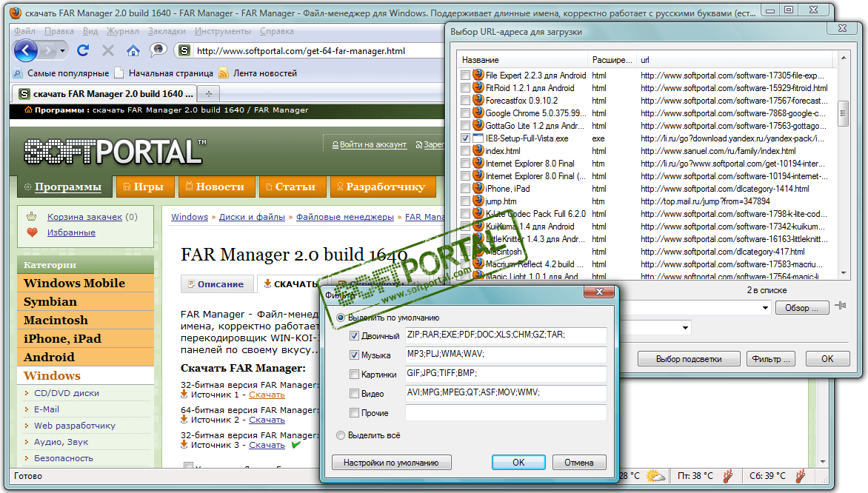Click the exe file icon of IE8-Setup-Full-Vista.exe
868x493 pixels.
(x=478, y=138)
